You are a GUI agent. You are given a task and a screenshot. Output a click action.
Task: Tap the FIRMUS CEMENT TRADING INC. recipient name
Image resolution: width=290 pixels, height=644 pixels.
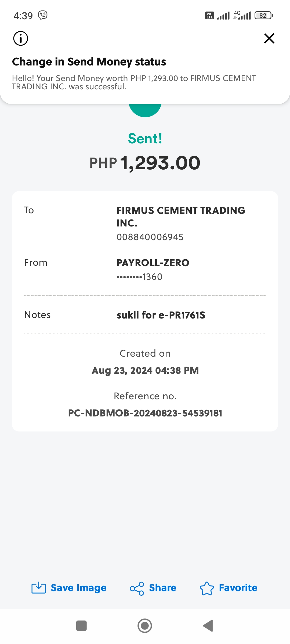coord(181,217)
